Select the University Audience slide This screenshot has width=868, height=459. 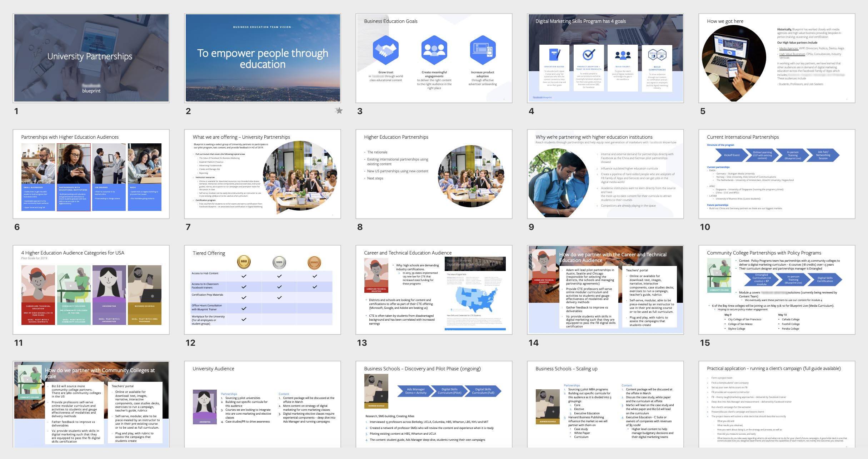pos(263,404)
